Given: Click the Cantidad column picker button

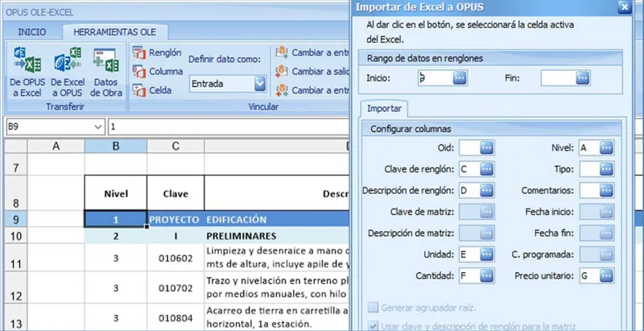Looking at the screenshot, I should (x=487, y=275).
